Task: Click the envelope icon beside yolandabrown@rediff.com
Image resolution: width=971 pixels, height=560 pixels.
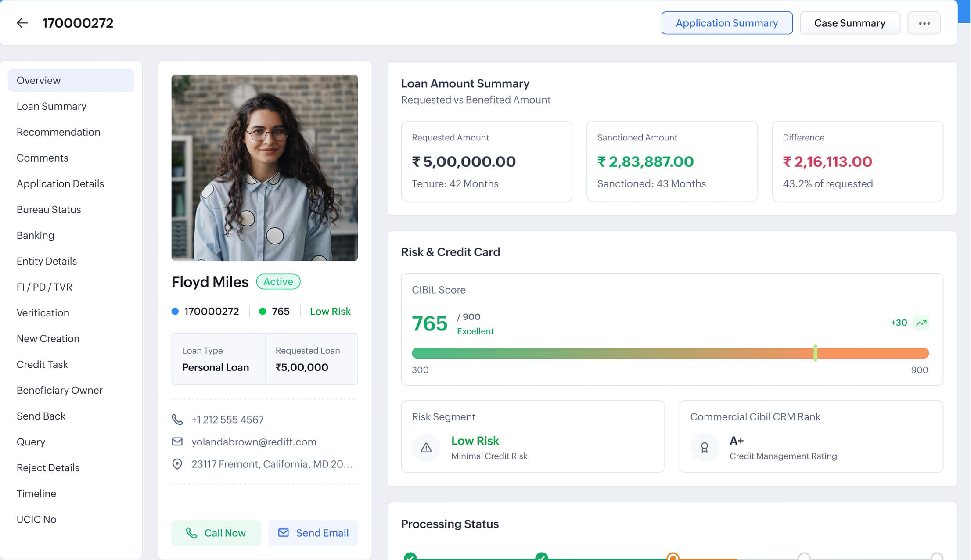Action: click(177, 442)
